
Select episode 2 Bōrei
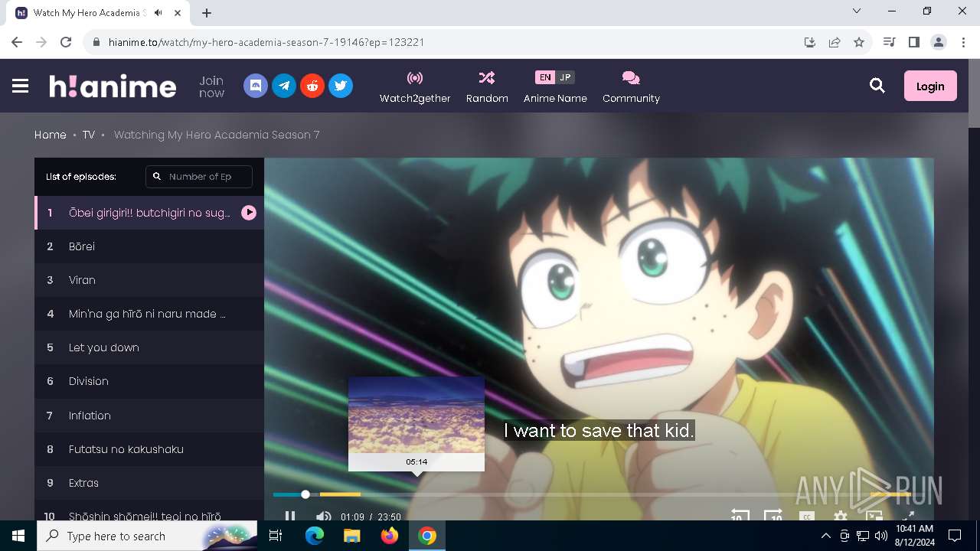tap(149, 246)
